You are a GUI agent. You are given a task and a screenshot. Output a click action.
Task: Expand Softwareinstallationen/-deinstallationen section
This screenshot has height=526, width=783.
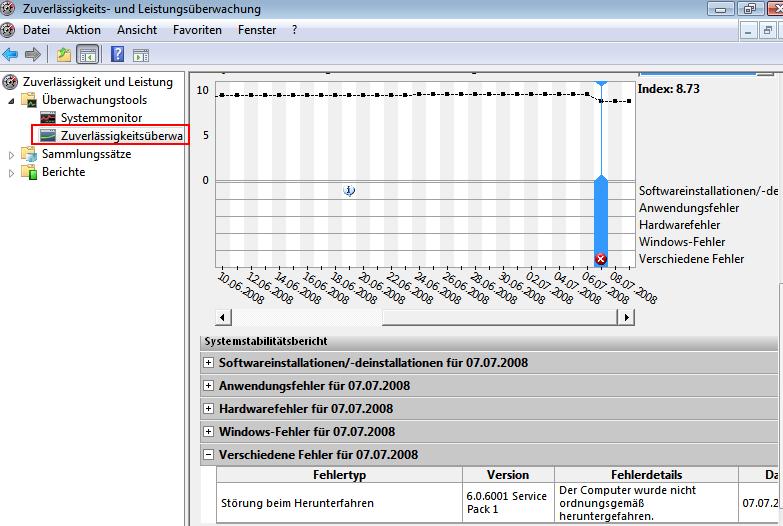208,363
